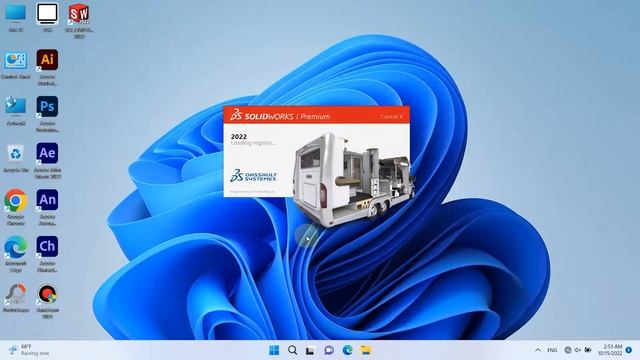Image resolution: width=640 pixels, height=360 pixels.
Task: Open the blue notification badge
Action: click(629, 350)
